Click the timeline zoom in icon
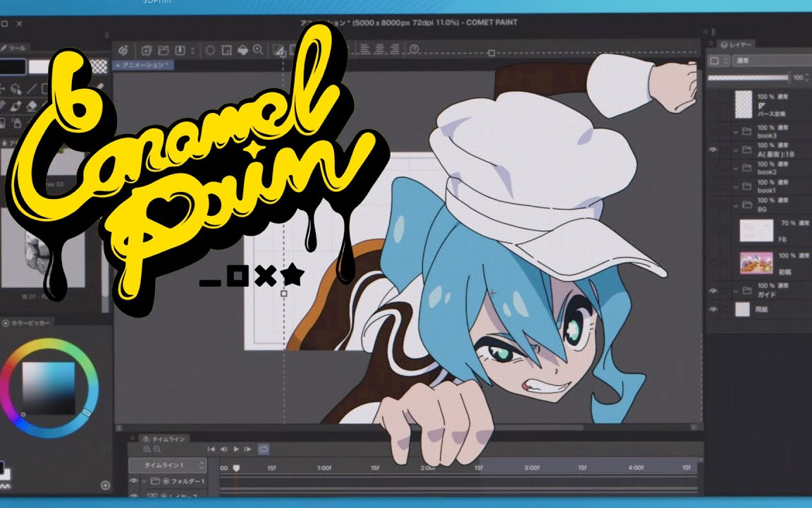Viewport: 812px width, 508px height. click(147, 449)
